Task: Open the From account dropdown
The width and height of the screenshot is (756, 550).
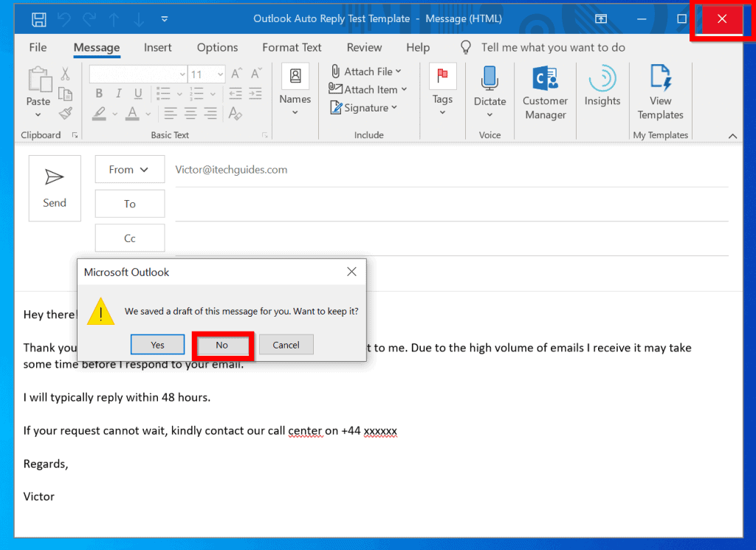Action: [x=130, y=169]
